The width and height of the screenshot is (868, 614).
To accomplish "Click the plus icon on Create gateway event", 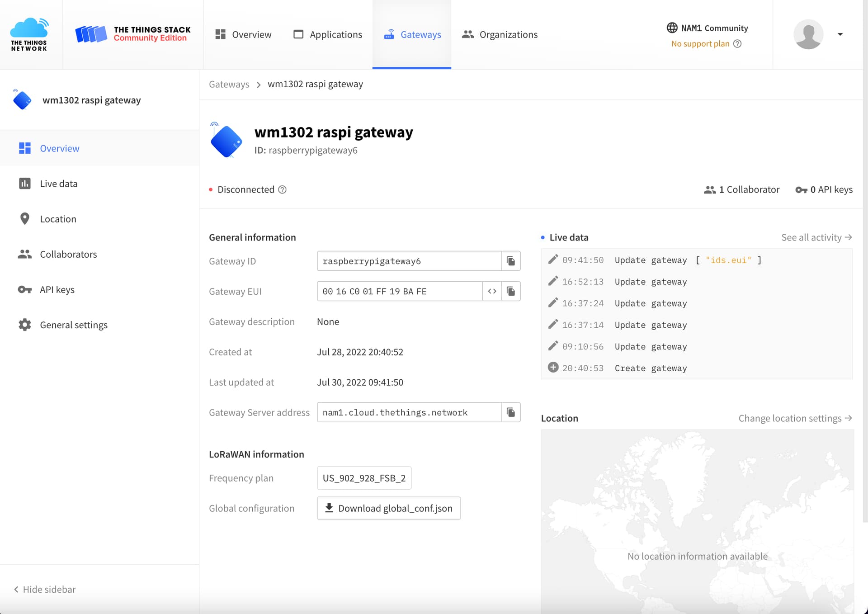I will tap(553, 367).
